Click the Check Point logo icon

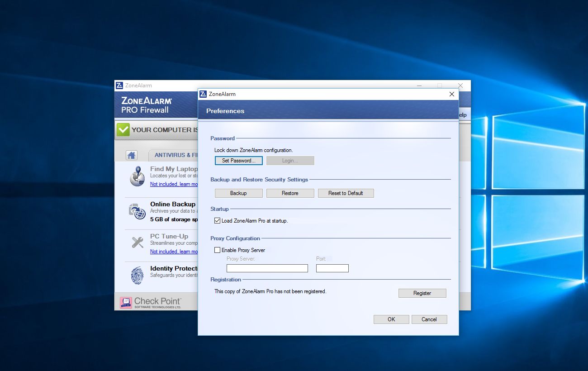tap(126, 303)
